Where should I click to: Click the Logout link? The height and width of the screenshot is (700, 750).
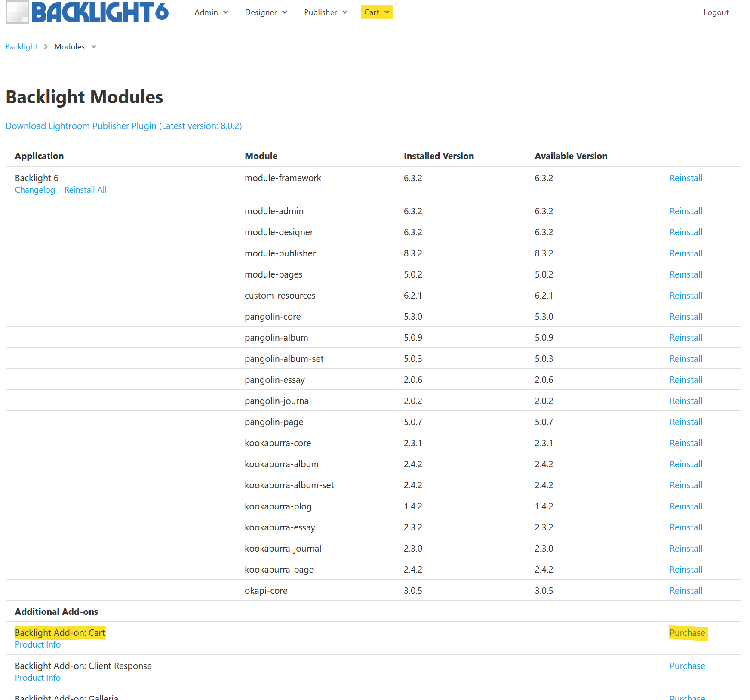click(x=716, y=12)
